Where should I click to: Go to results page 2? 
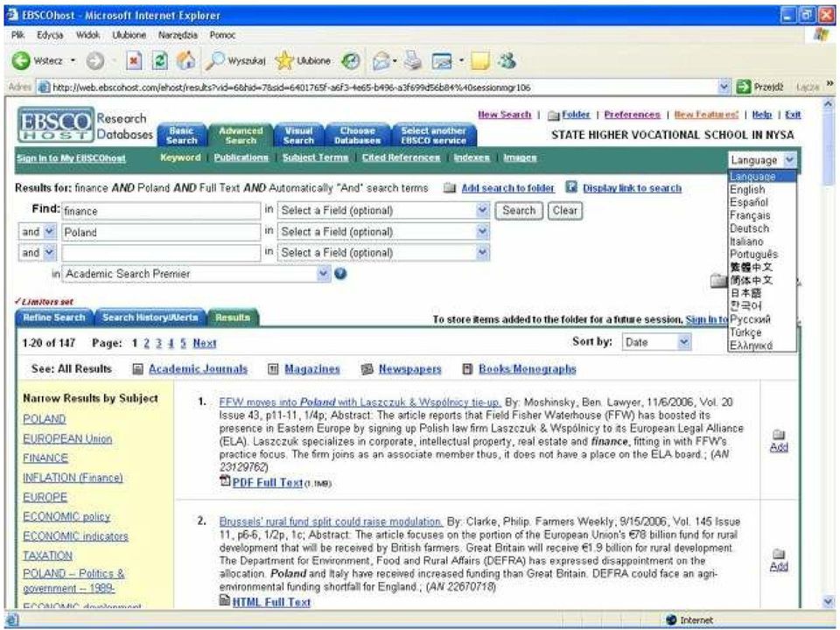pyautogui.click(x=146, y=343)
